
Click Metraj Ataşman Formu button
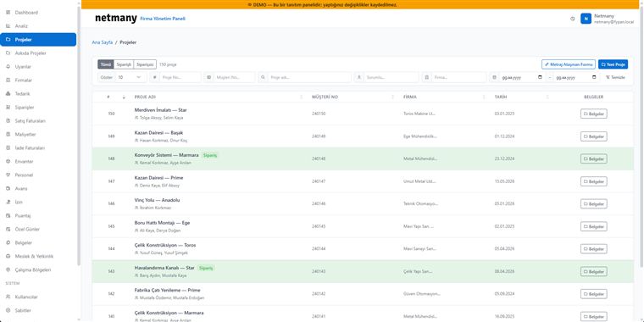click(x=568, y=64)
